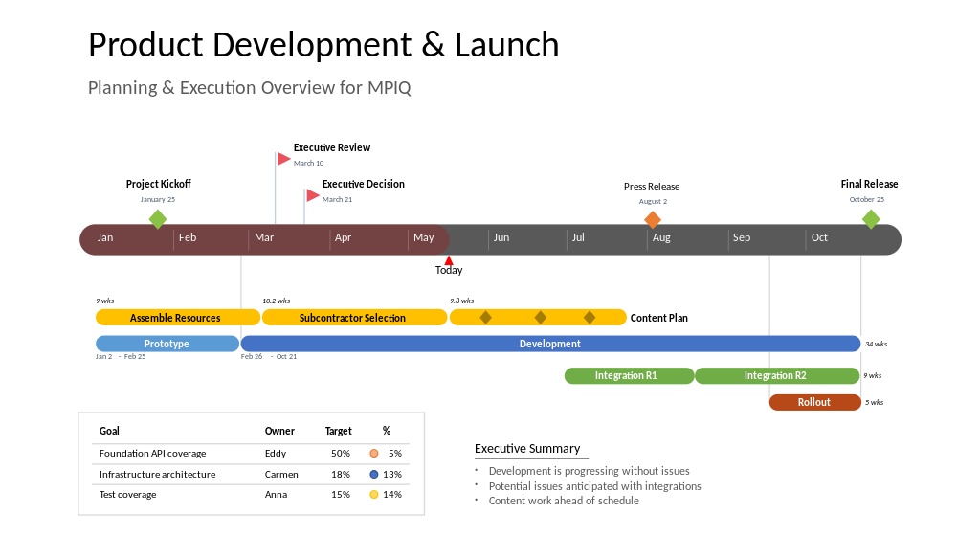Click the Oct month on timeline
980x536 pixels.
pos(819,237)
